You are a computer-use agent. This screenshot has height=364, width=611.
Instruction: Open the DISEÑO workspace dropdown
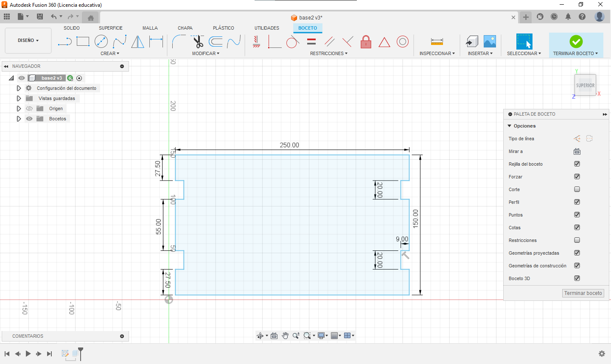(x=28, y=41)
